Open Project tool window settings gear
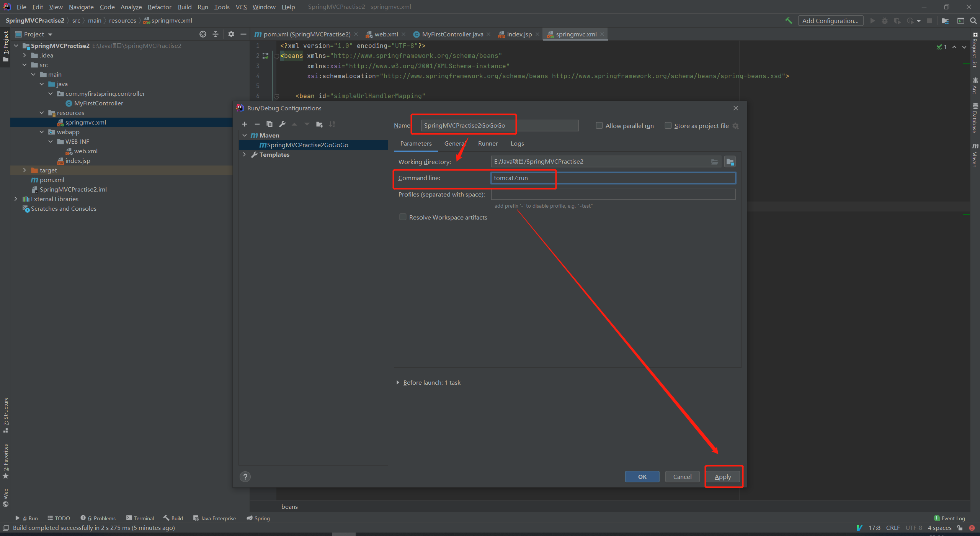 231,34
